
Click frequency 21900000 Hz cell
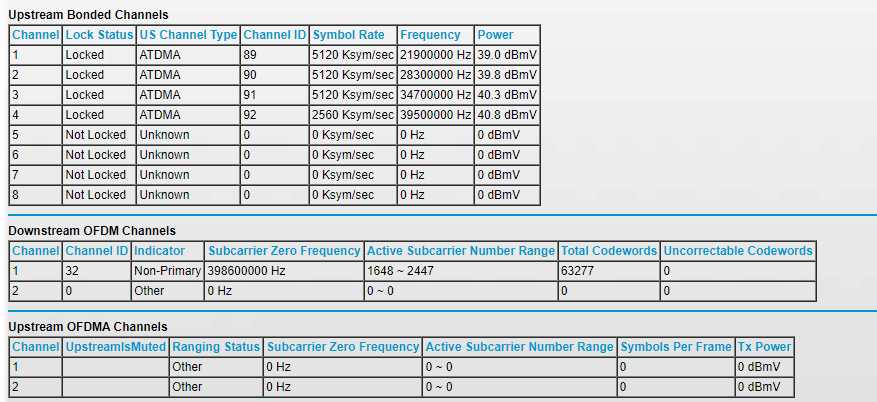pos(436,55)
